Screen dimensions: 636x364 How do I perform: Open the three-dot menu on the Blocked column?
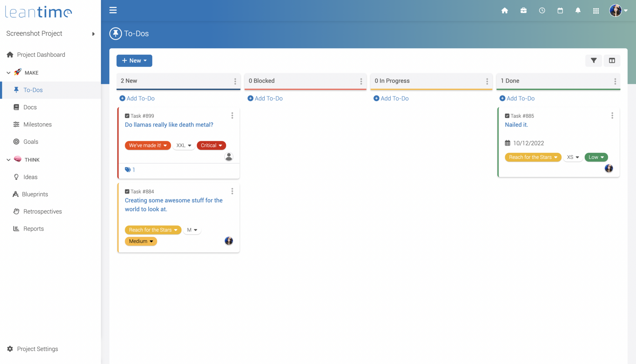[361, 81]
